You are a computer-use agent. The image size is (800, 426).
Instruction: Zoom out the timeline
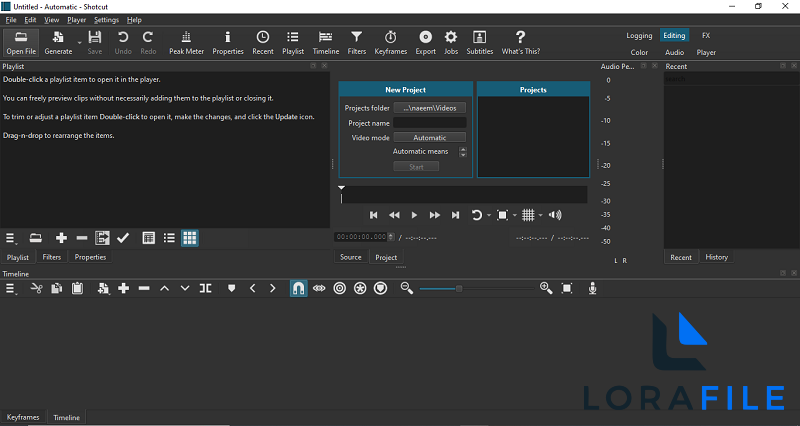(407, 289)
